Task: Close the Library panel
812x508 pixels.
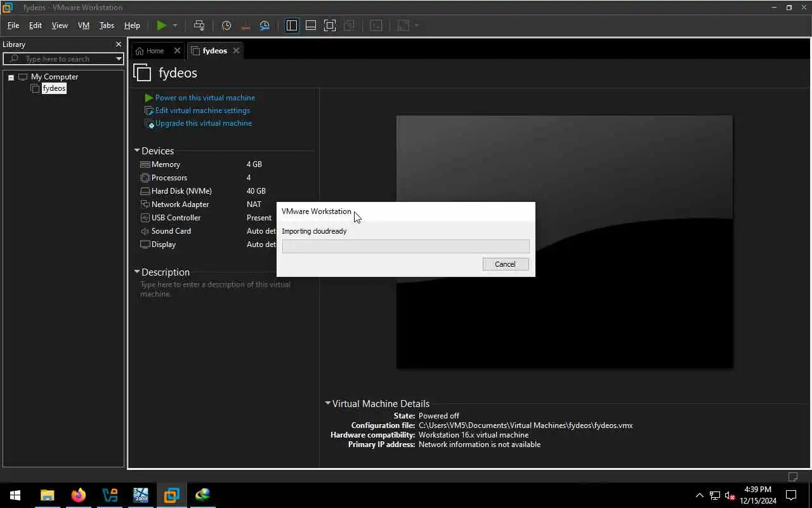Action: pyautogui.click(x=118, y=44)
